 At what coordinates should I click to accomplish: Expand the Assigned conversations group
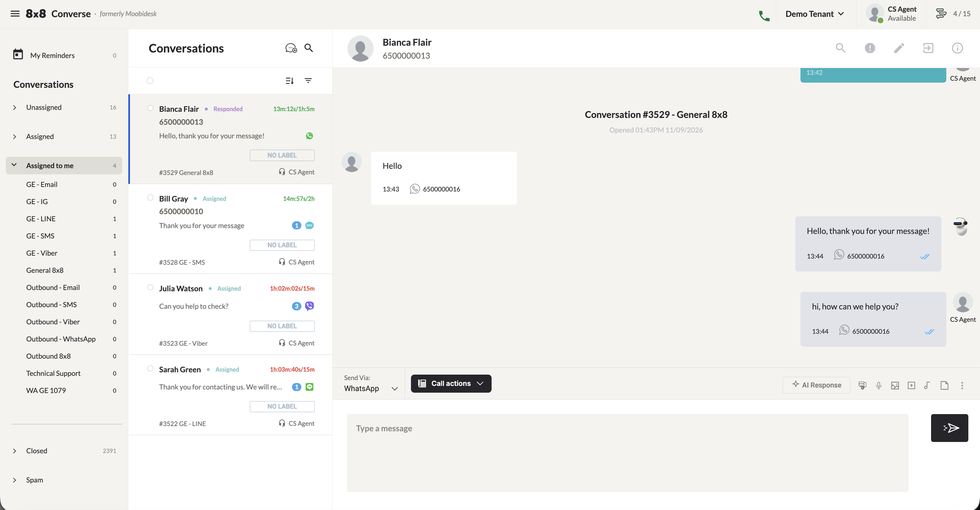pos(15,136)
